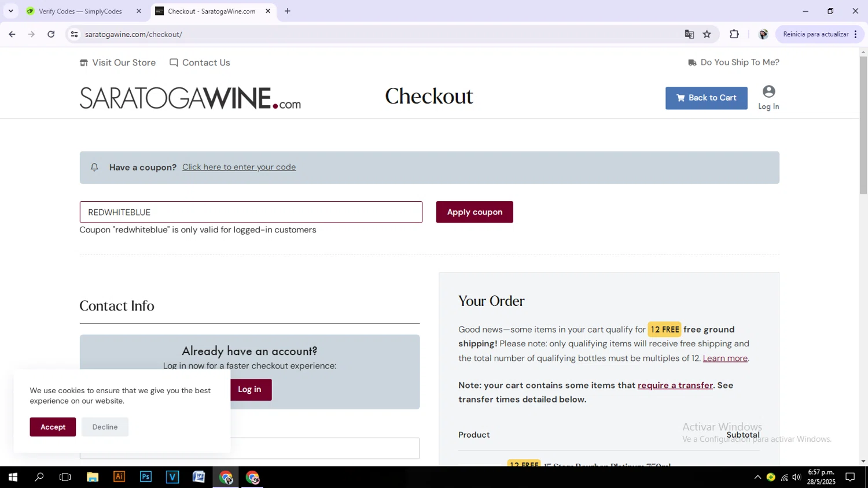Open Learn more free shipping link
Image resolution: width=868 pixels, height=488 pixels.
pos(725,358)
